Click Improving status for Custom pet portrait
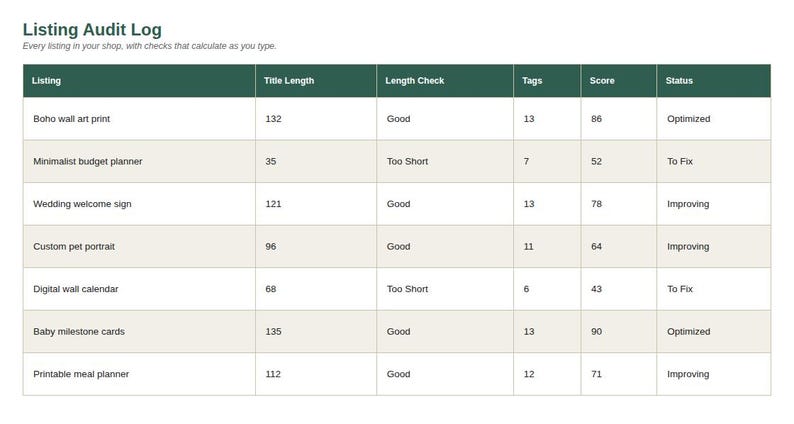The height and width of the screenshot is (424, 794). point(688,247)
